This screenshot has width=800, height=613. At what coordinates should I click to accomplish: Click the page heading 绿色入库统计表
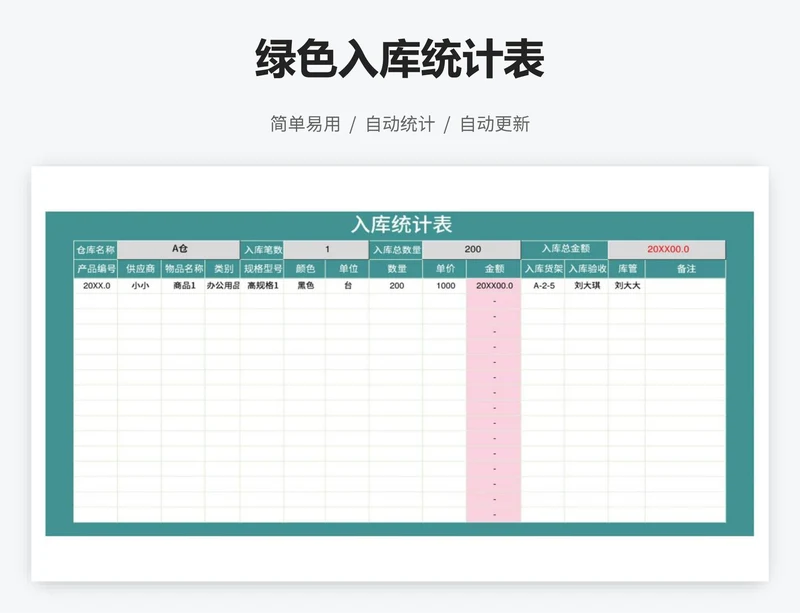399,59
